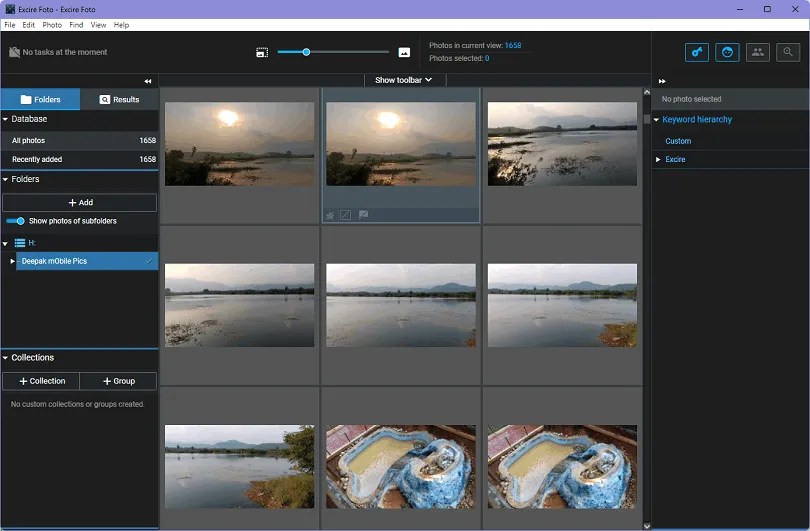
Task: Open the View menu
Action: click(x=98, y=25)
